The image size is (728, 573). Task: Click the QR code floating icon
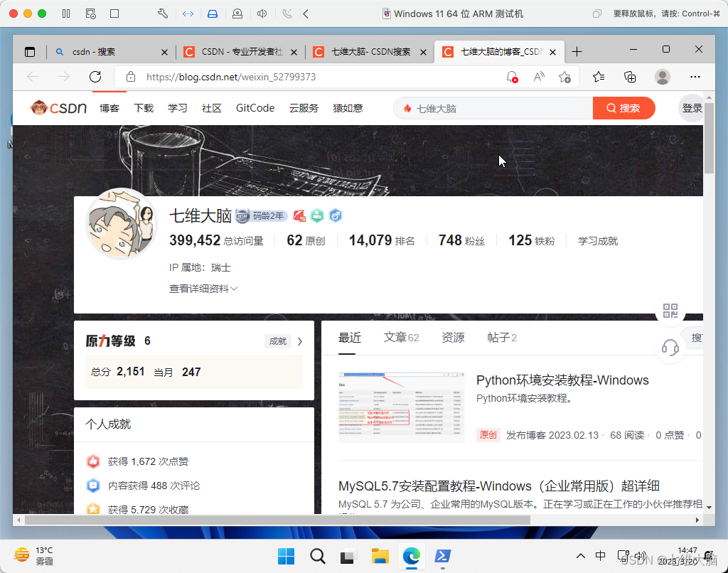[670, 310]
